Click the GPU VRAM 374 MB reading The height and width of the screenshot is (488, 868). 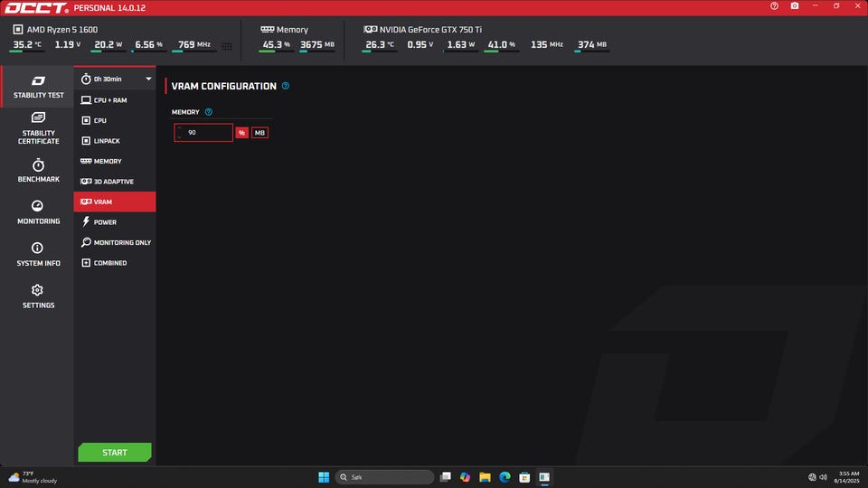pos(591,45)
